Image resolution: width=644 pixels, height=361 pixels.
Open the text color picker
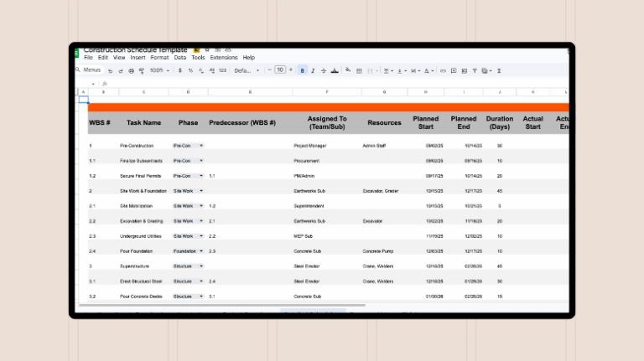coord(335,70)
